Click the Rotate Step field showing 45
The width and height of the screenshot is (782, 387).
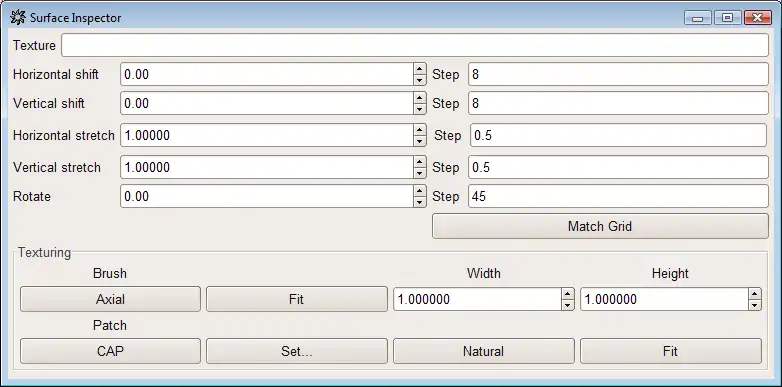pos(618,196)
